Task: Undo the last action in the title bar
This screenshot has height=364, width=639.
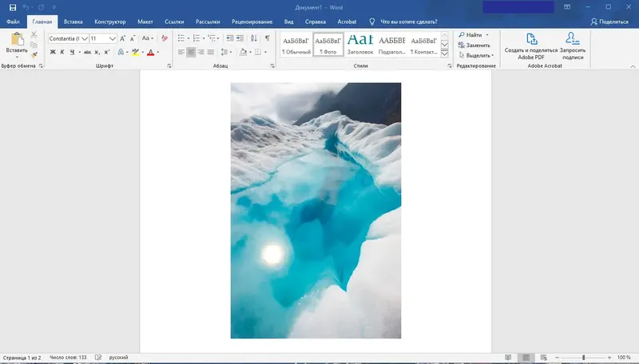Action: pos(26,7)
